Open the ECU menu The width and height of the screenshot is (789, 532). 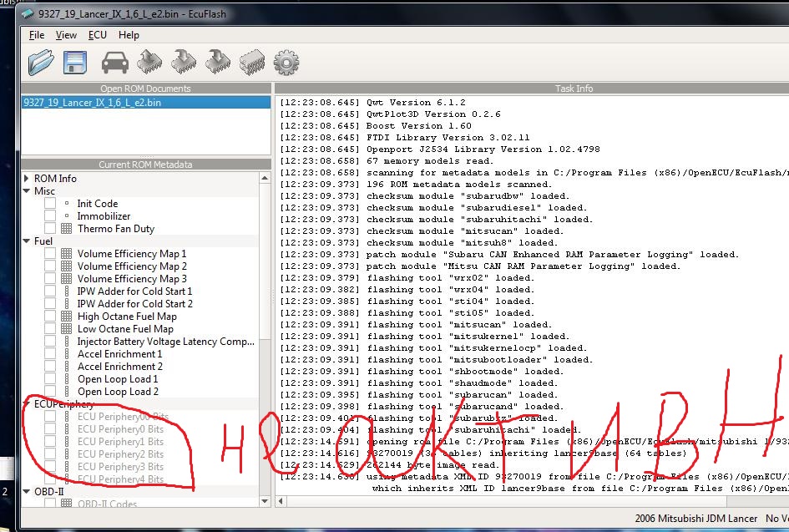pyautogui.click(x=98, y=35)
